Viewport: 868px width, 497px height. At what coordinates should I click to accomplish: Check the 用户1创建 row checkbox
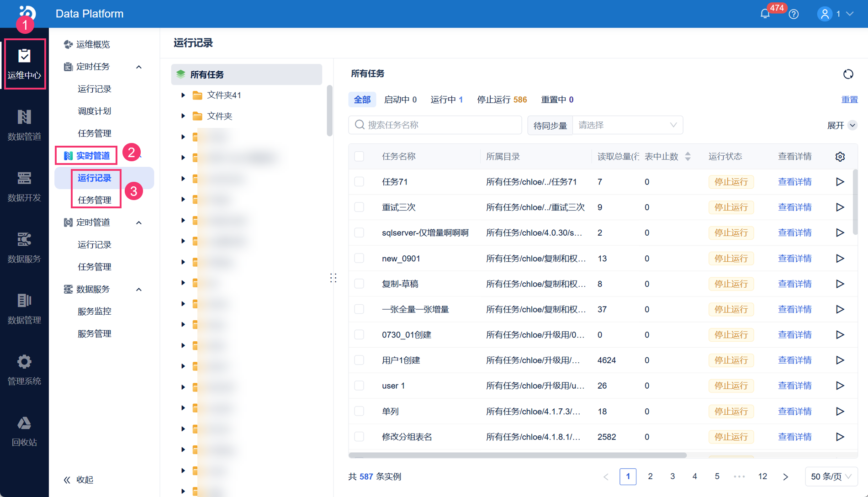[x=359, y=360]
